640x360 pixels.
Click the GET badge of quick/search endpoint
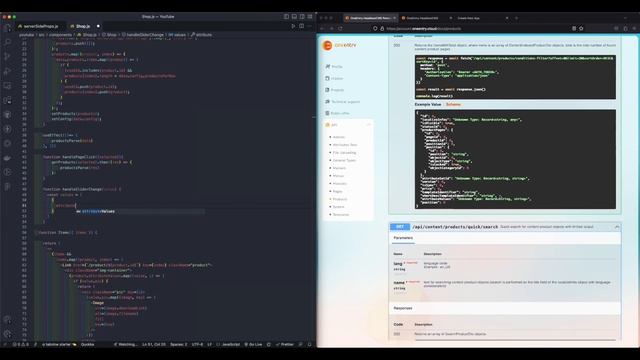(400, 227)
